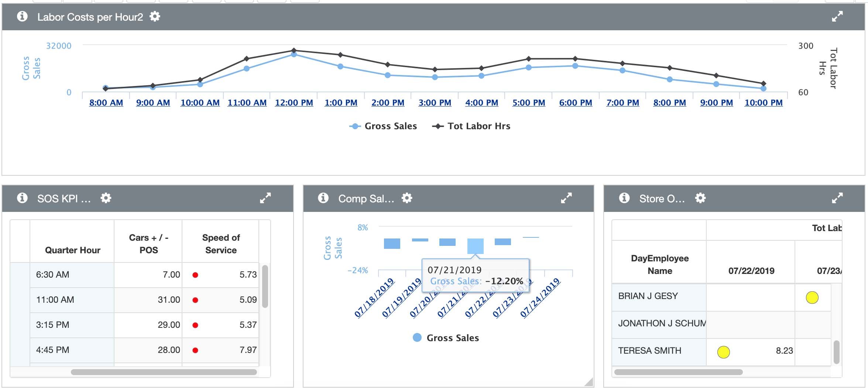Click the info icon on SOS KPI panel

tap(23, 198)
